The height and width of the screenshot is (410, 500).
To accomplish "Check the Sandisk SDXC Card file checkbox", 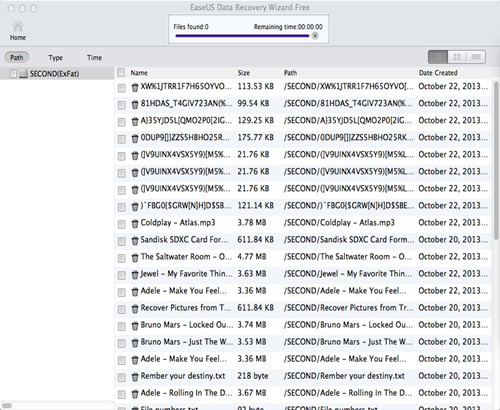I will tap(122, 241).
